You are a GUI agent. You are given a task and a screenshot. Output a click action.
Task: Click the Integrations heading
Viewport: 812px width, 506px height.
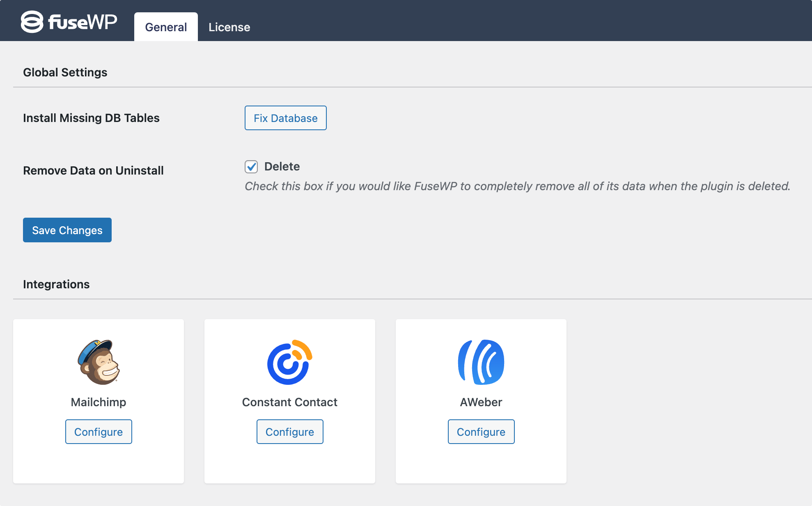[x=56, y=284]
